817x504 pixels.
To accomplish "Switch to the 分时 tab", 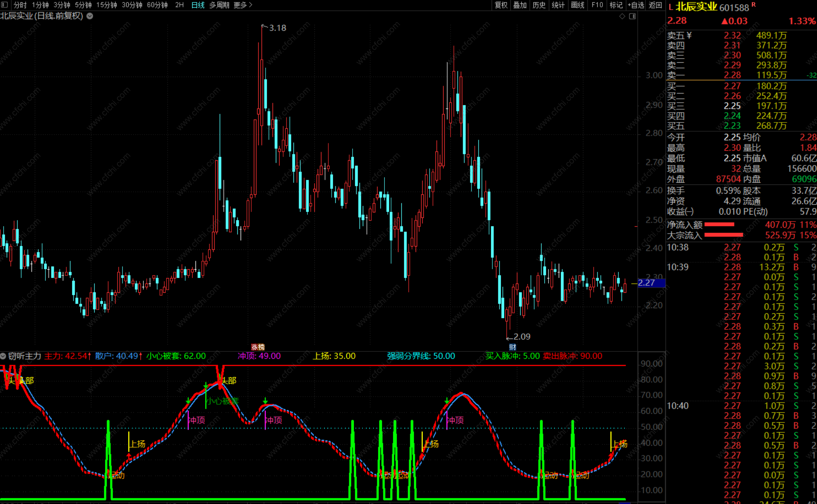I will pyautogui.click(x=20, y=5).
